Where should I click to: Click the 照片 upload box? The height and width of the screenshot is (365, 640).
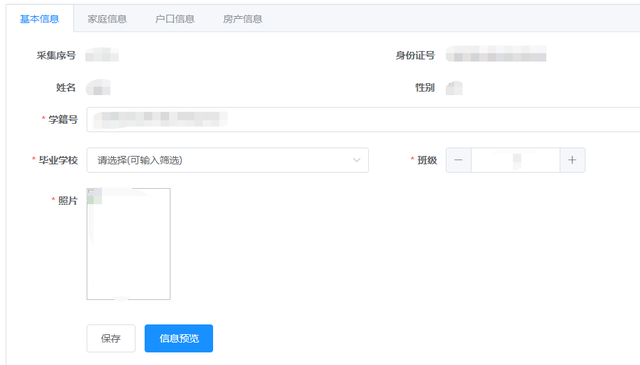coord(129,244)
